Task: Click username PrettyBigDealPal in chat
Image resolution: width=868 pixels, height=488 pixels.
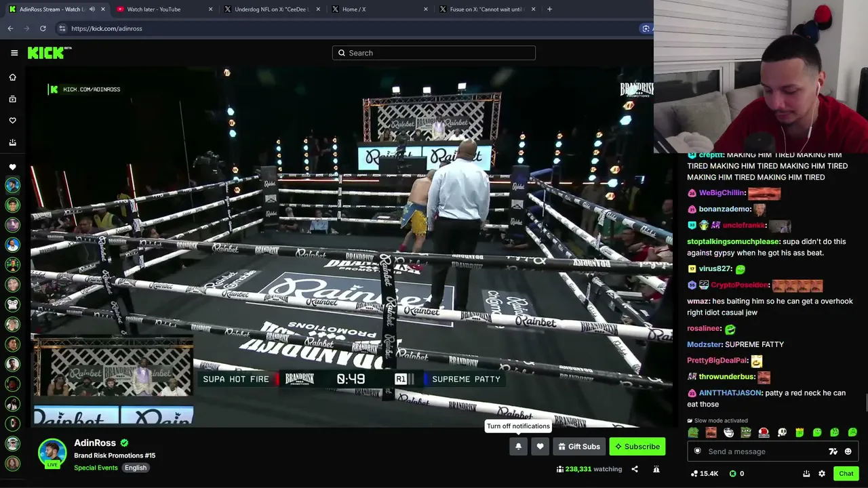Action: (717, 361)
